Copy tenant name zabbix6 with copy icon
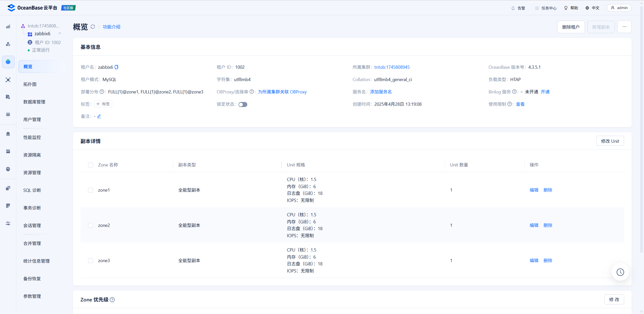The width and height of the screenshot is (644, 314). (116, 67)
